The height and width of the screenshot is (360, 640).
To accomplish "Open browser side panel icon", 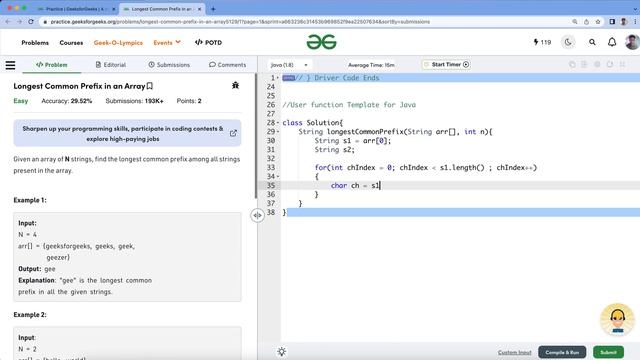I will [x=612, y=22].
